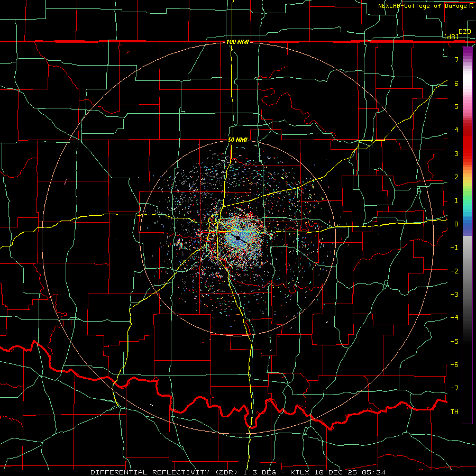Click the 3 tick label on the color scale
The image size is (476, 476).
coord(456,153)
